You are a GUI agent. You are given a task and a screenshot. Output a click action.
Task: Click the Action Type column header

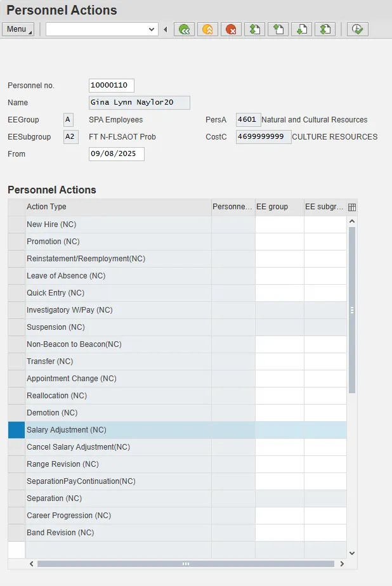(x=117, y=207)
